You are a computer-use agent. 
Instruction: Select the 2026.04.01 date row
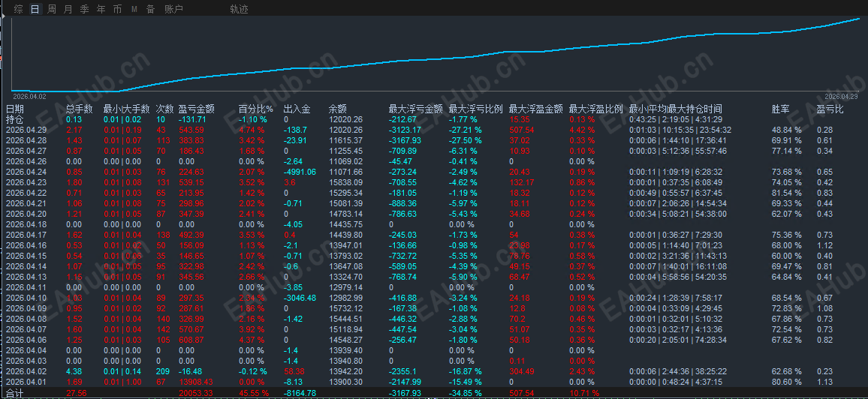point(26,382)
